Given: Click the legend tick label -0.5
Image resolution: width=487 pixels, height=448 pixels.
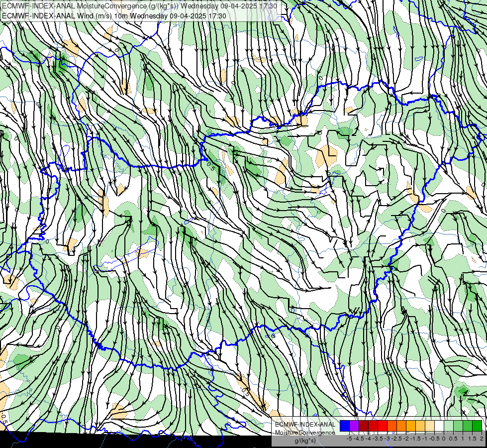Looking at the screenshot, I should coord(434,439).
